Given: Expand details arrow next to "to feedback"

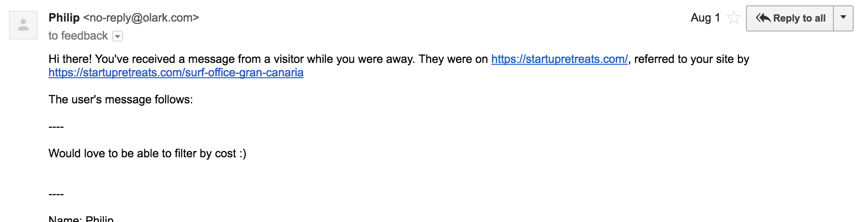Looking at the screenshot, I should pos(118,36).
